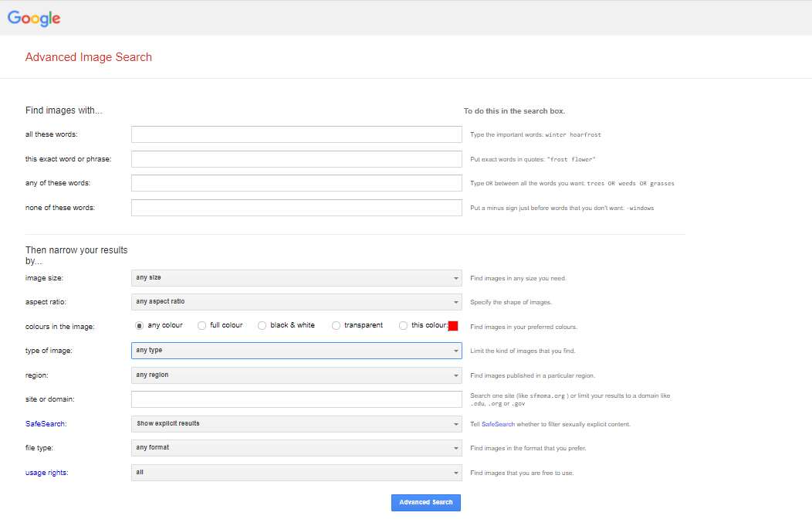Click the 'Then narrow your results by...' heading
Screen dimensions: 812x526
(x=76, y=256)
